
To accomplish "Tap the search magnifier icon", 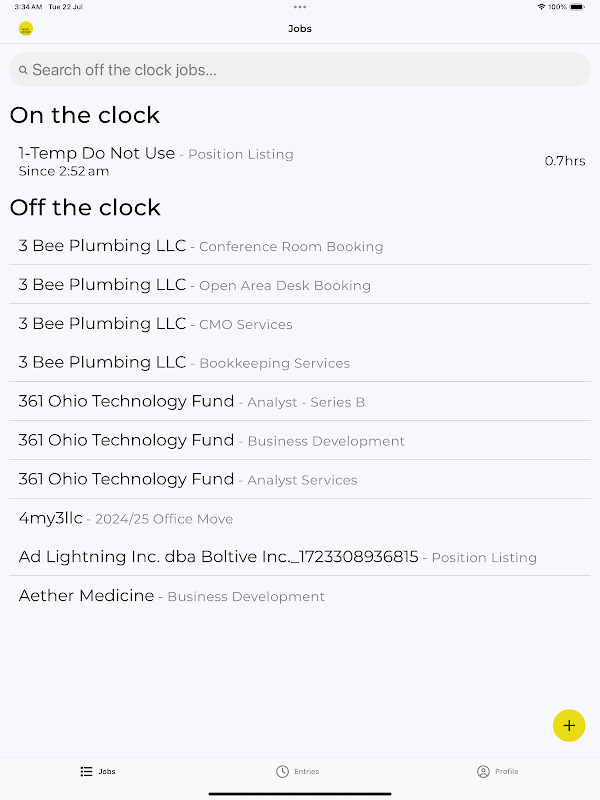I will coord(23,71).
